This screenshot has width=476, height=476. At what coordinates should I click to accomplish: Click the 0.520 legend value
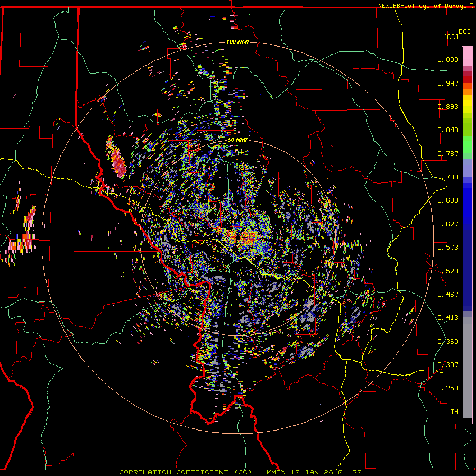(x=448, y=271)
